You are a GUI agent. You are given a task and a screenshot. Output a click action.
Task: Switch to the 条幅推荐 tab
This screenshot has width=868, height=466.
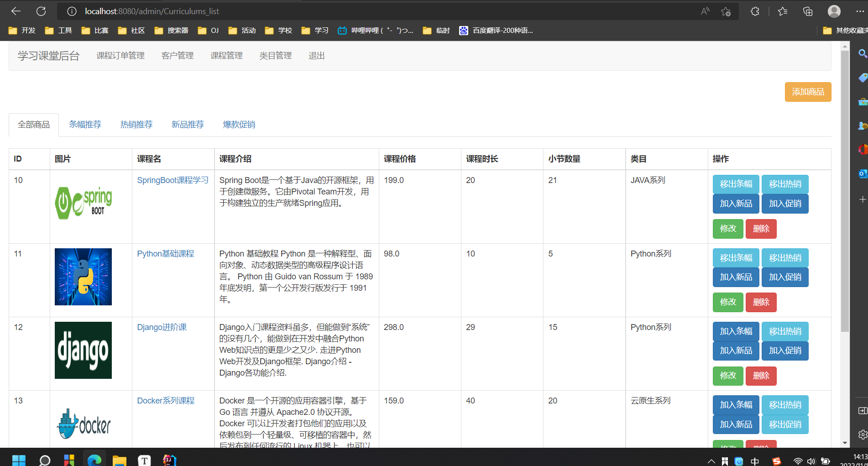[85, 125]
